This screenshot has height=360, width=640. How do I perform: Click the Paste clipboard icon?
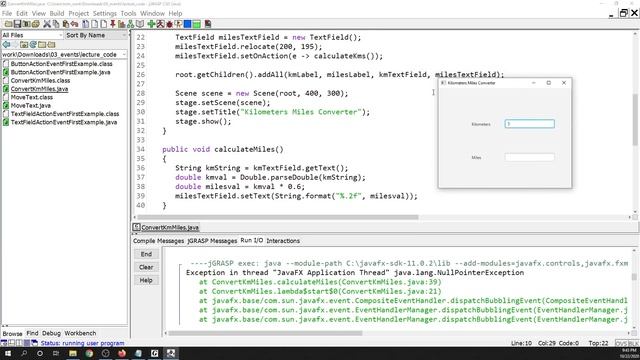click(x=66, y=24)
